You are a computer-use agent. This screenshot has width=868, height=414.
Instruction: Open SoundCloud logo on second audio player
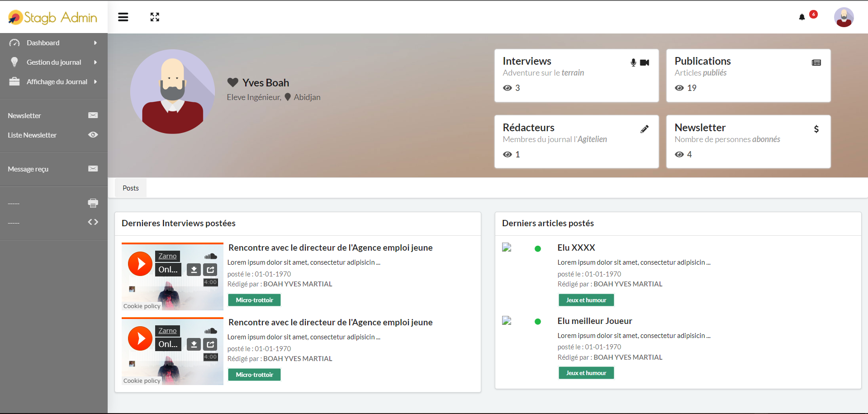[x=211, y=331]
